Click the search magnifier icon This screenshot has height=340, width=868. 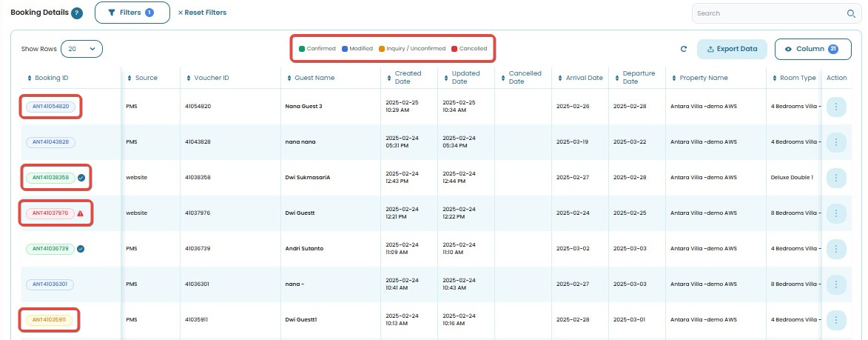(x=851, y=13)
